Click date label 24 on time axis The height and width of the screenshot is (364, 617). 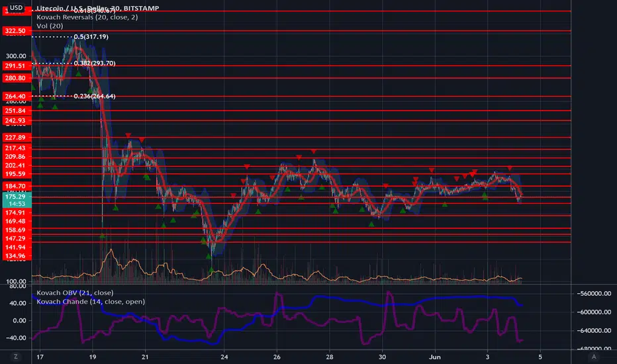click(224, 357)
